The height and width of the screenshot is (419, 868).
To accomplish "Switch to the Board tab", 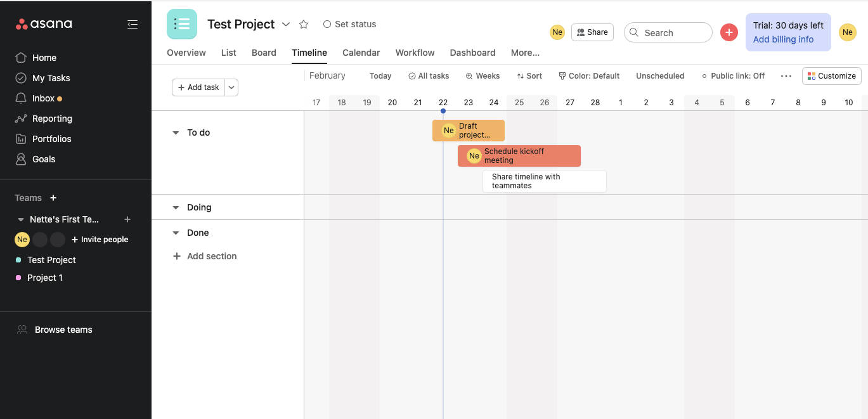I will pyautogui.click(x=264, y=53).
